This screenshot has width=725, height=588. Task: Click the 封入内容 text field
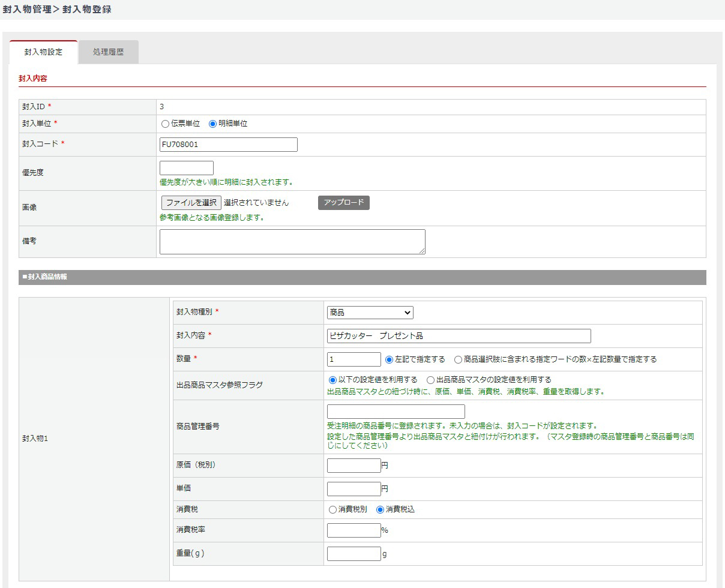[459, 336]
